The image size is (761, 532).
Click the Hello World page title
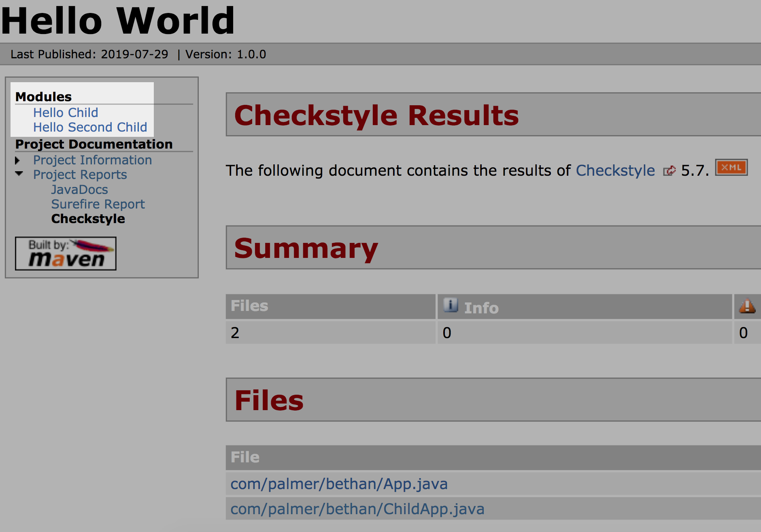pyautogui.click(x=118, y=20)
